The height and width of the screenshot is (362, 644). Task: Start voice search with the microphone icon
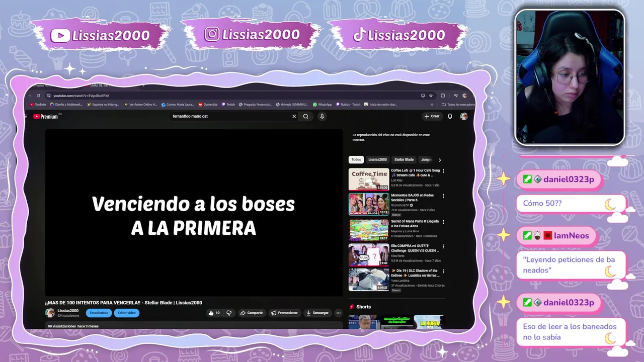click(322, 116)
